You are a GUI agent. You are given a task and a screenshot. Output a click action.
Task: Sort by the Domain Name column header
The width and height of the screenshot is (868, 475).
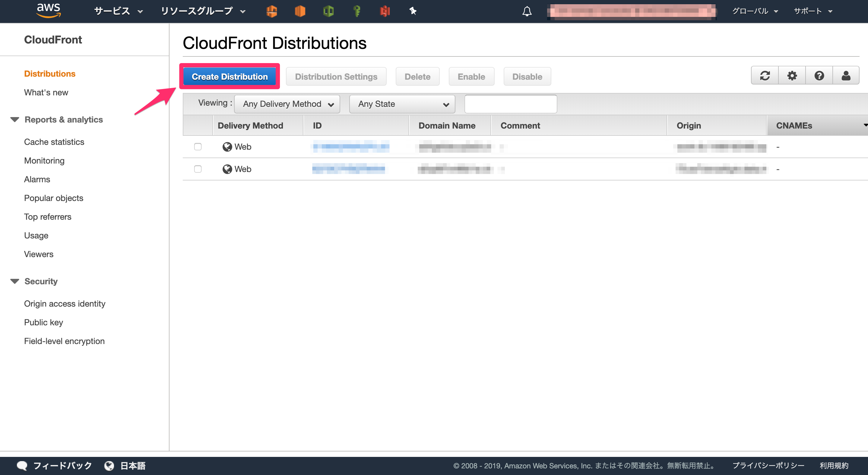[449, 126]
